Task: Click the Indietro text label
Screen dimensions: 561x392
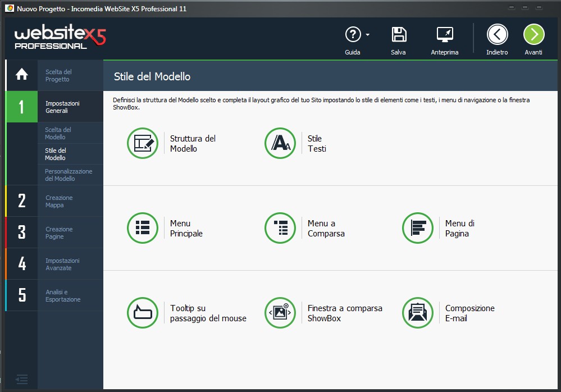Action: 497,52
